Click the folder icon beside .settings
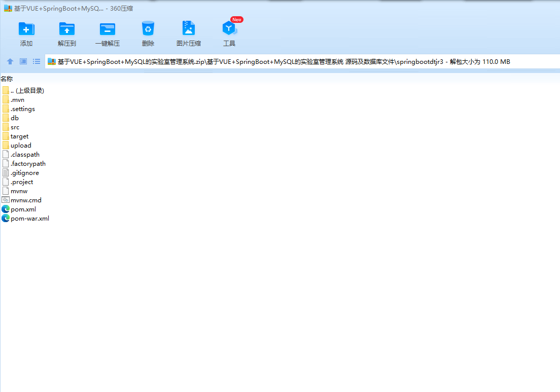This screenshot has width=560, height=392. coord(6,109)
